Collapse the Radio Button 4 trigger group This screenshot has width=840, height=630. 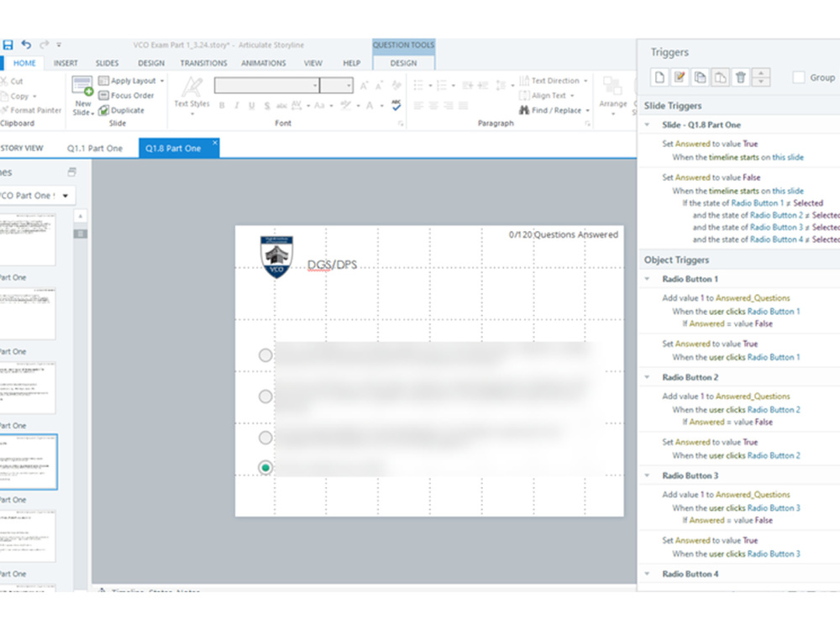[x=647, y=574]
